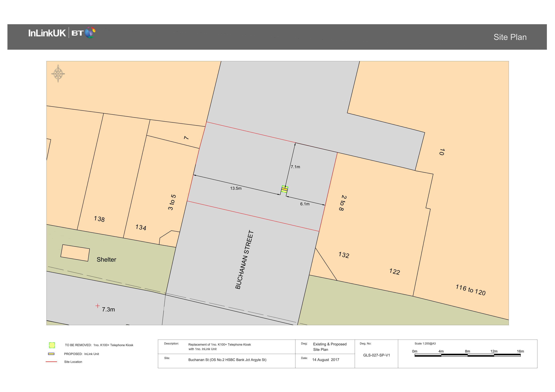Viewport: 555px width, 392px height.
Task: Click the 'Site Plan' header title
Action: tap(510, 37)
